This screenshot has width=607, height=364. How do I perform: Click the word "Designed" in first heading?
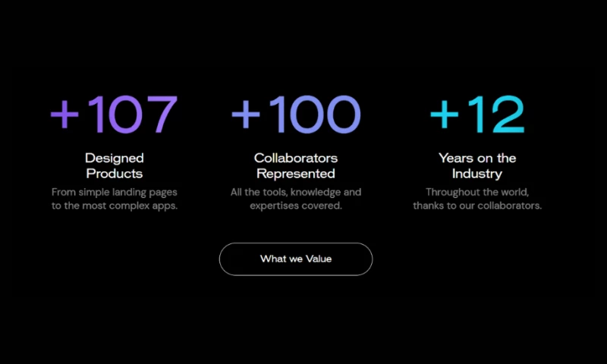pyautogui.click(x=115, y=158)
